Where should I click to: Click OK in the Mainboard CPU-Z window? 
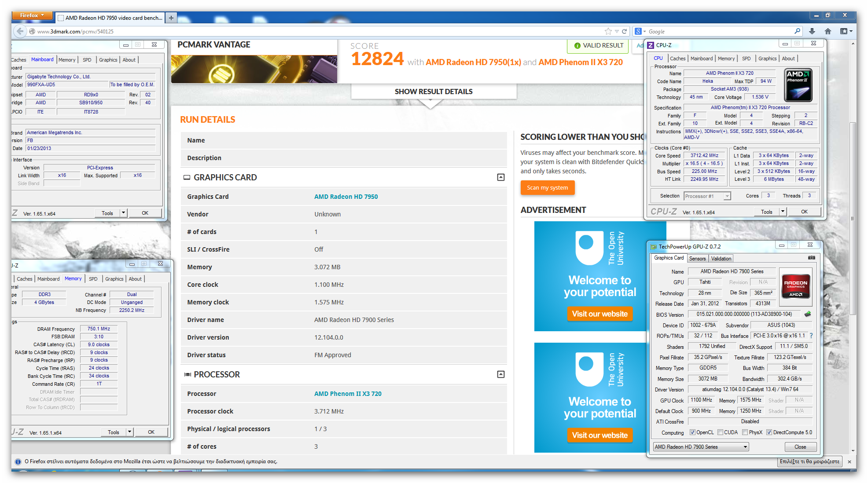(145, 213)
